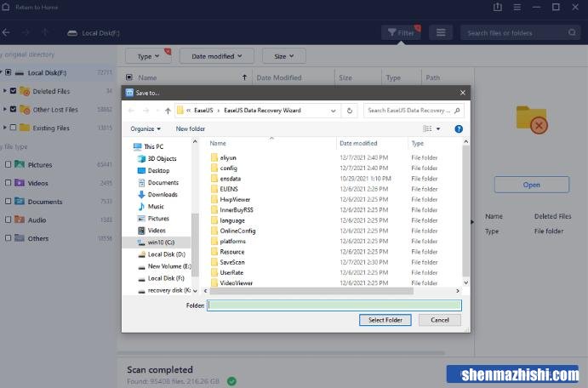
Task: Open the Type filter dropdown
Action: [148, 56]
